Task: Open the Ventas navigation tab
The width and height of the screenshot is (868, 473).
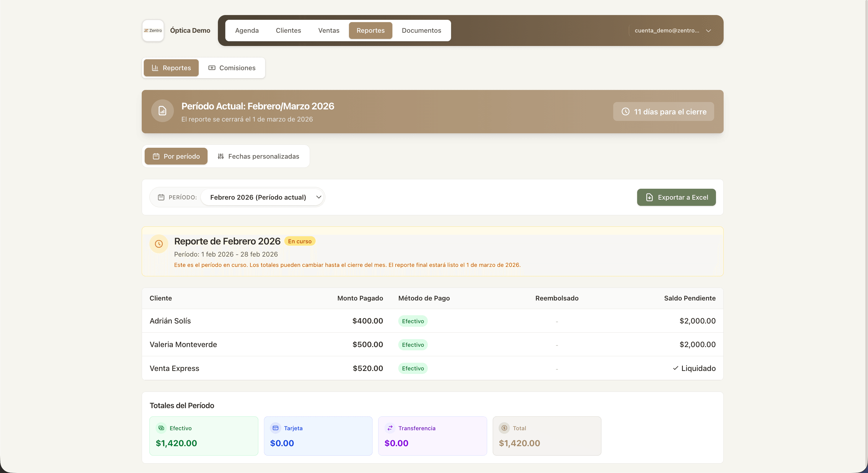Action: (329, 31)
